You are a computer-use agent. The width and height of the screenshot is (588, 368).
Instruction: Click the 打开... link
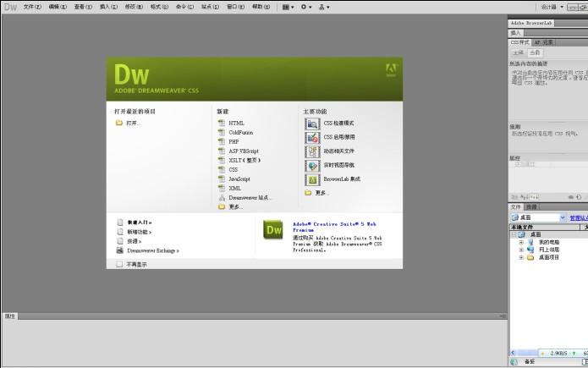click(x=133, y=123)
